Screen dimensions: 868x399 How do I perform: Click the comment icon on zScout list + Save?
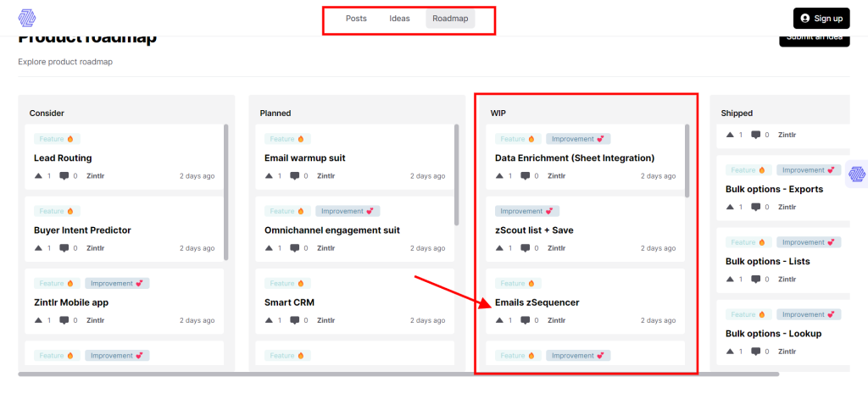526,248
